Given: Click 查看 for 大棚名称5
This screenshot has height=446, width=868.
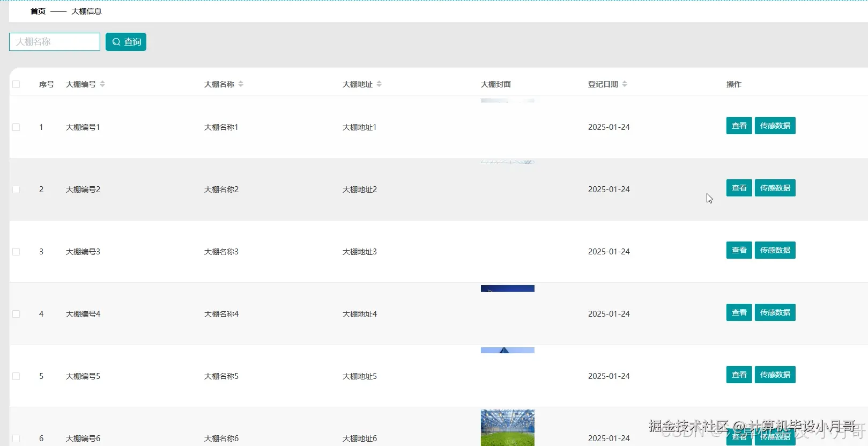Looking at the screenshot, I should 739,375.
